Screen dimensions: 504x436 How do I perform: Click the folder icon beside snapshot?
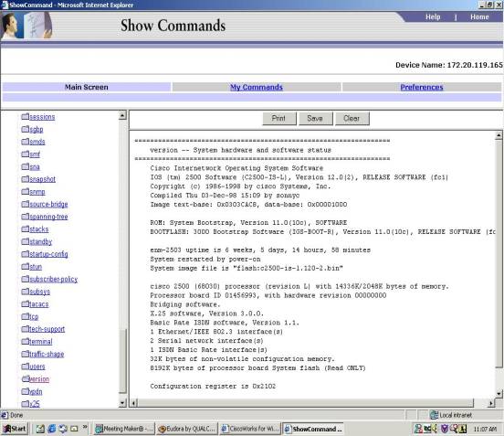[25, 179]
